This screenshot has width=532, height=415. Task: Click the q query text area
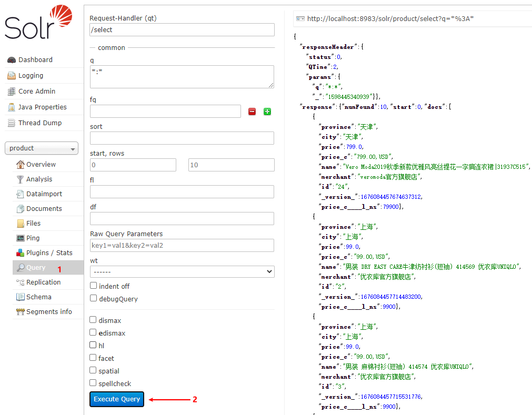click(x=182, y=77)
